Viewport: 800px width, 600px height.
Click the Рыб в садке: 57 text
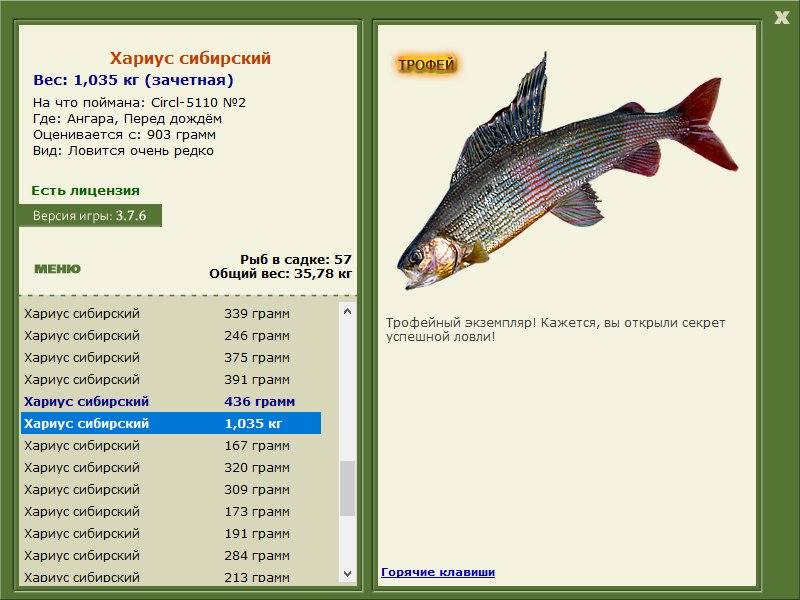click(x=296, y=259)
